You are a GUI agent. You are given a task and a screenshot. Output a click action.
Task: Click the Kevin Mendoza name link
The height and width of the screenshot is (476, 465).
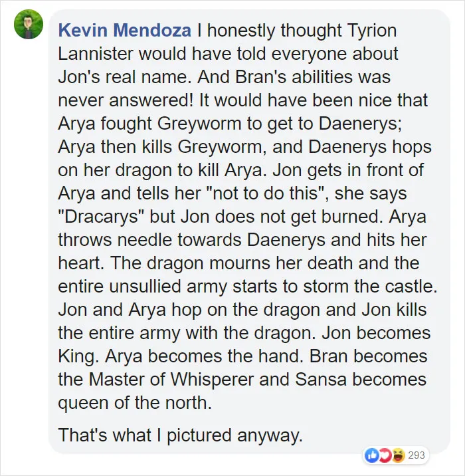pyautogui.click(x=125, y=31)
